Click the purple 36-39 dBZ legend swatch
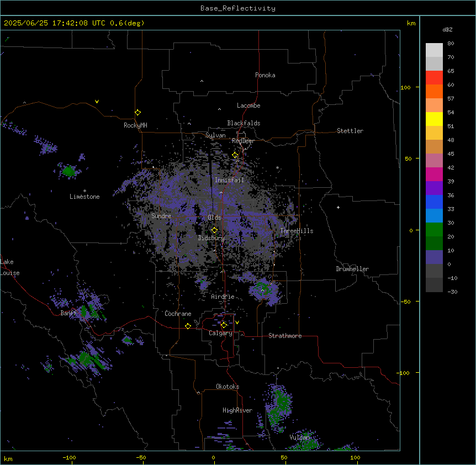The height and width of the screenshot is (465, 476). click(434, 188)
